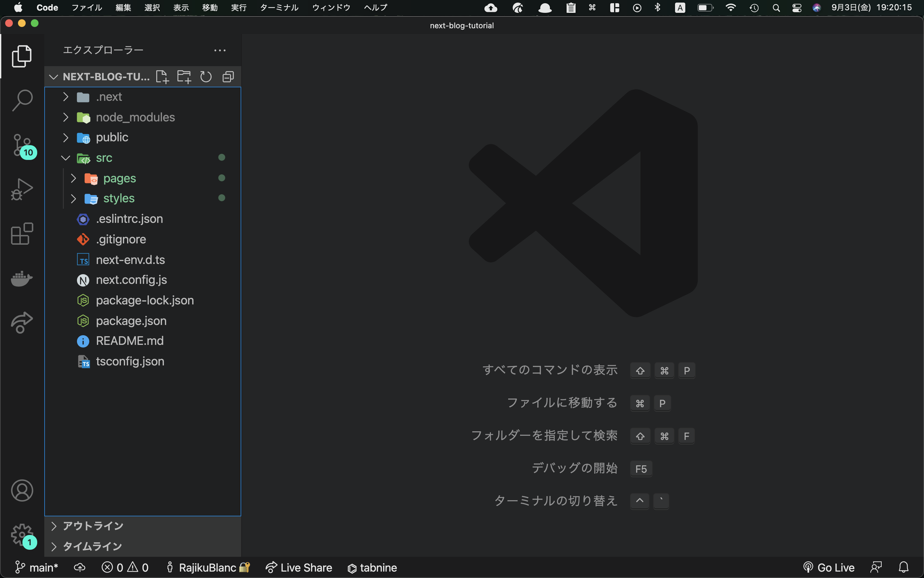
Task: Open notifications bell in status bar
Action: 903,568
